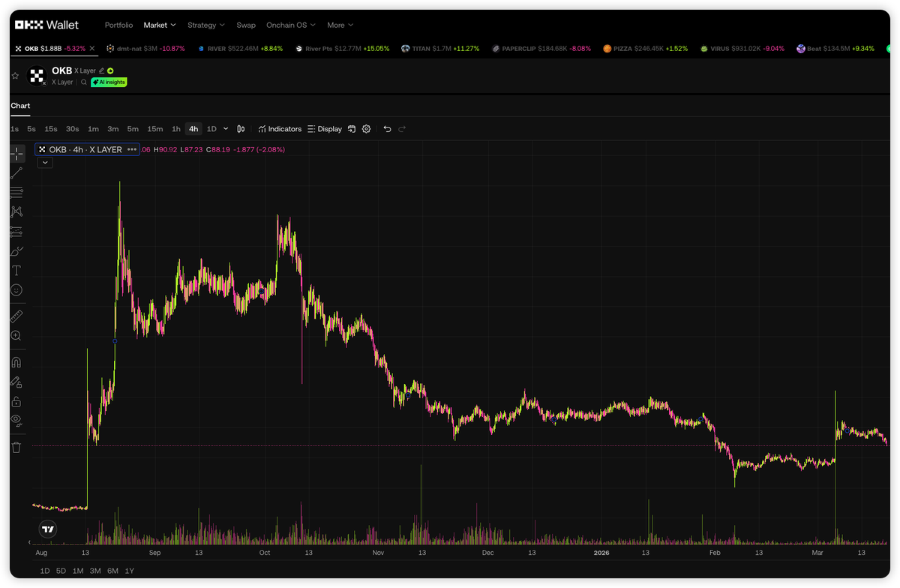900x588 pixels.
Task: Select the 1D interval in toolbar
Action: [211, 129]
